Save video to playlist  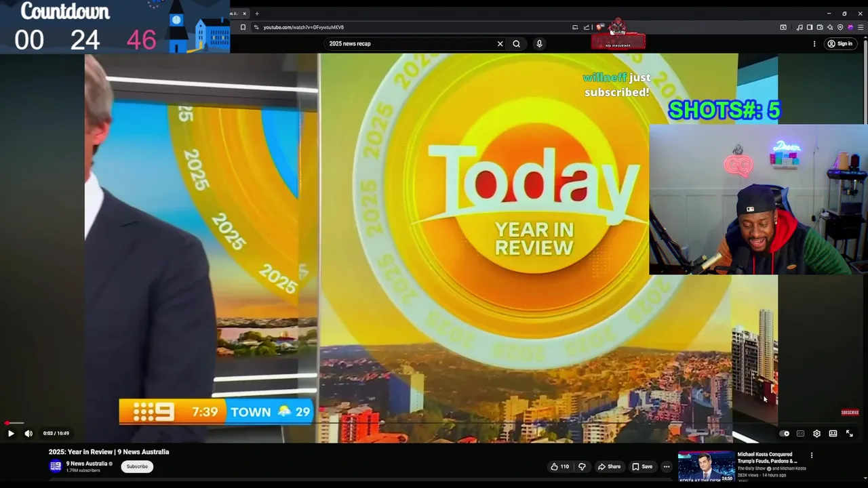pyautogui.click(x=642, y=466)
